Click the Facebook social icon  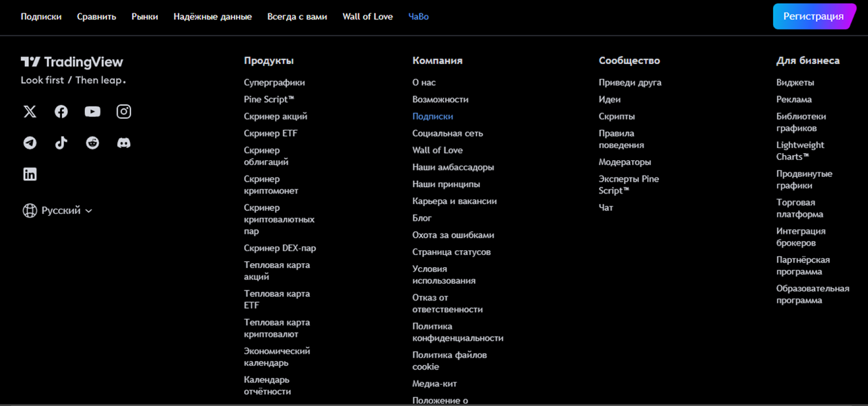(61, 112)
